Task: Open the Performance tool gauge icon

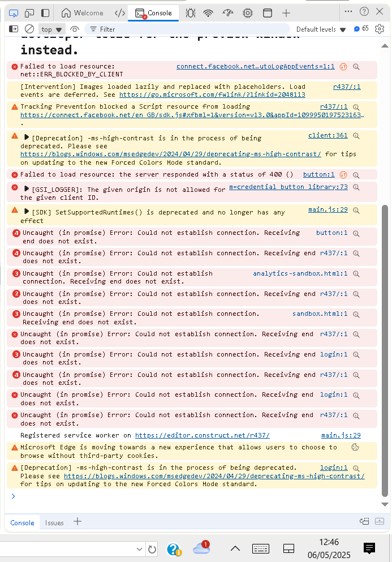Action: click(228, 13)
